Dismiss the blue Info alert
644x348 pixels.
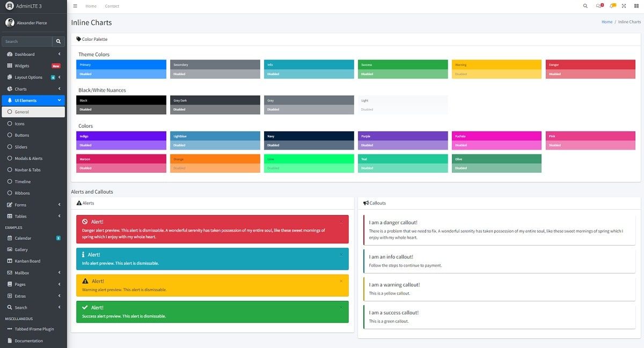pyautogui.click(x=340, y=254)
